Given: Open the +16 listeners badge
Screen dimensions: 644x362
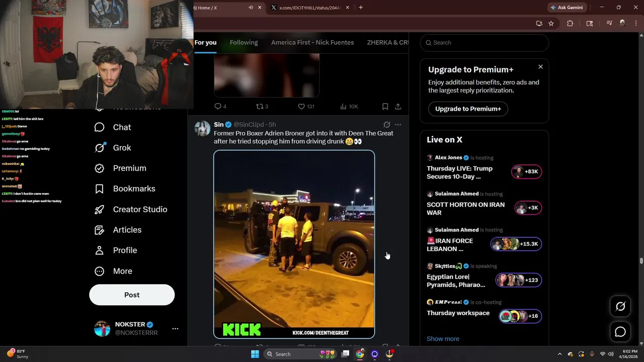Looking at the screenshot, I should click(x=520, y=316).
